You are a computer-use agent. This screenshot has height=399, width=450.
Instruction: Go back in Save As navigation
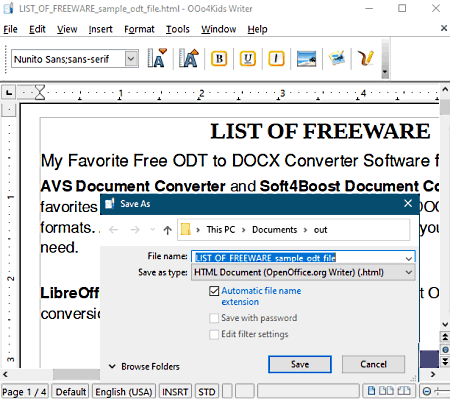113,230
